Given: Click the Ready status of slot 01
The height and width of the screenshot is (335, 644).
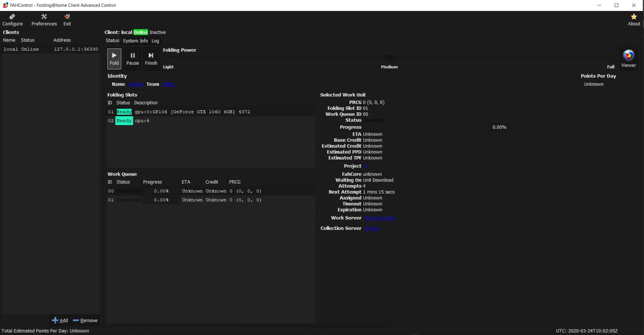Looking at the screenshot, I should (124, 112).
